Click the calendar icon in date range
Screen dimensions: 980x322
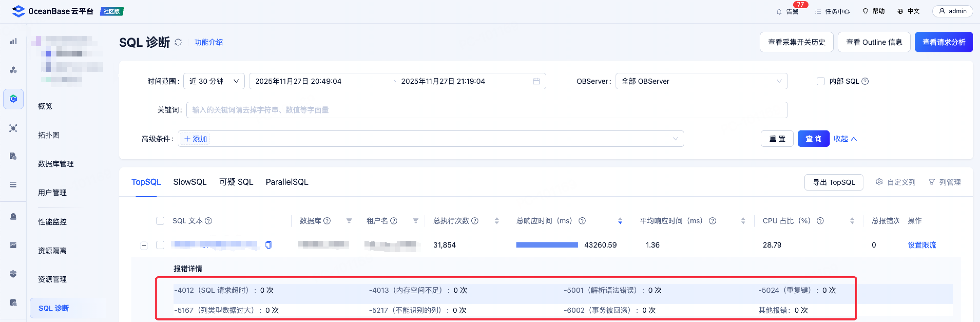click(x=536, y=81)
